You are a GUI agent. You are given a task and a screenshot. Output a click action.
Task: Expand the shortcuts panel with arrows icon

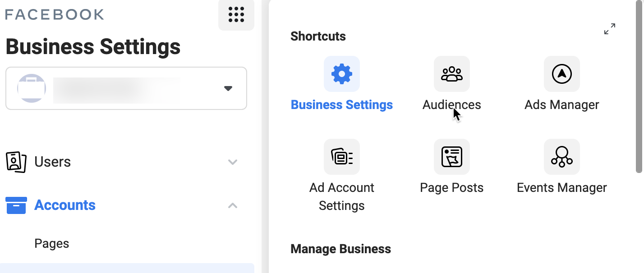(610, 29)
